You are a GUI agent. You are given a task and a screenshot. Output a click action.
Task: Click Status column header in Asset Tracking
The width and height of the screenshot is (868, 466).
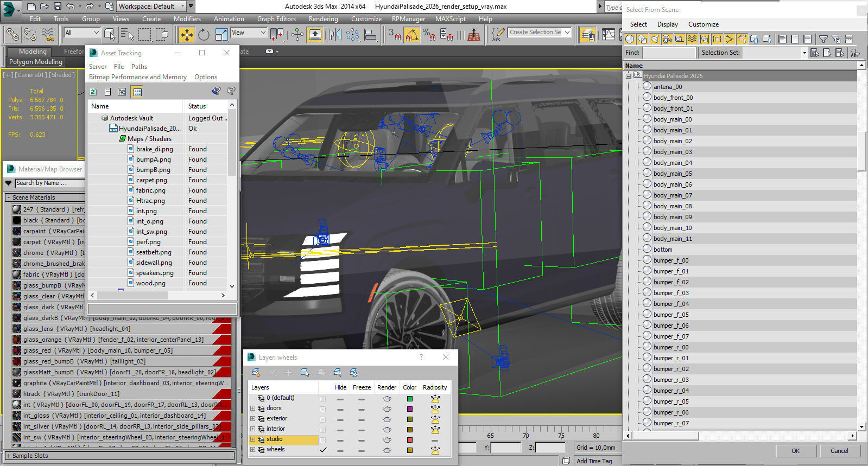click(197, 106)
